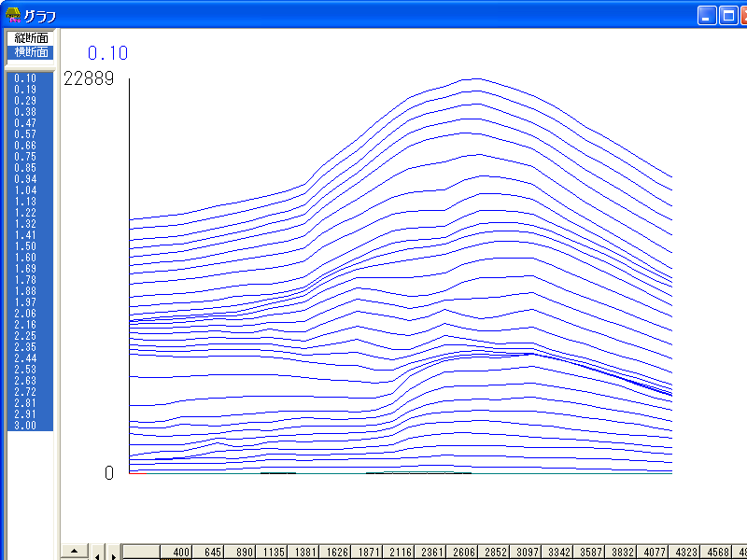Click the 645 column header
Viewport: 747px width, 560px height.
pos(207,553)
